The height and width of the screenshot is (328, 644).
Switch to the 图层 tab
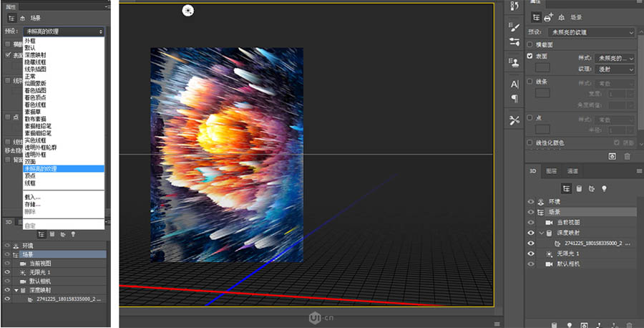552,172
